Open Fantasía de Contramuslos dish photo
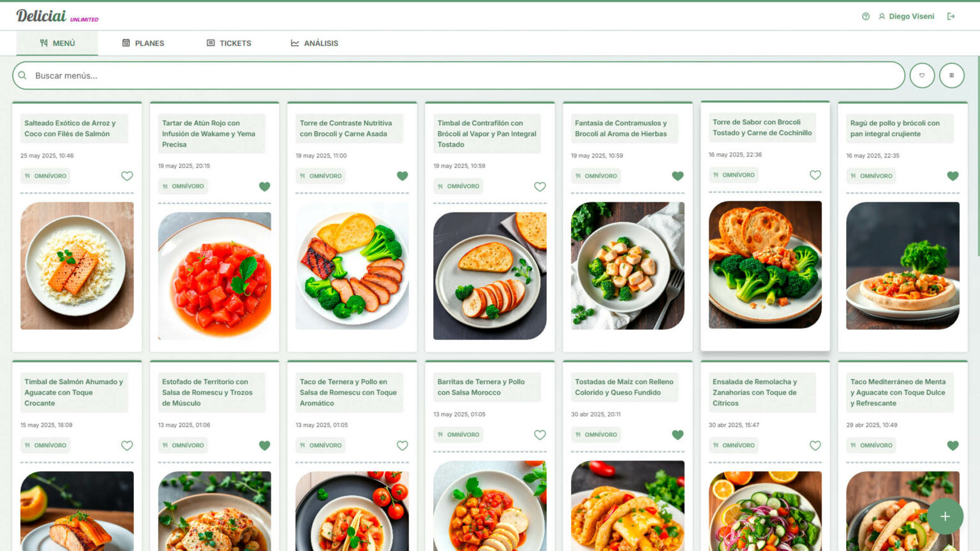980x551 pixels. 628,266
